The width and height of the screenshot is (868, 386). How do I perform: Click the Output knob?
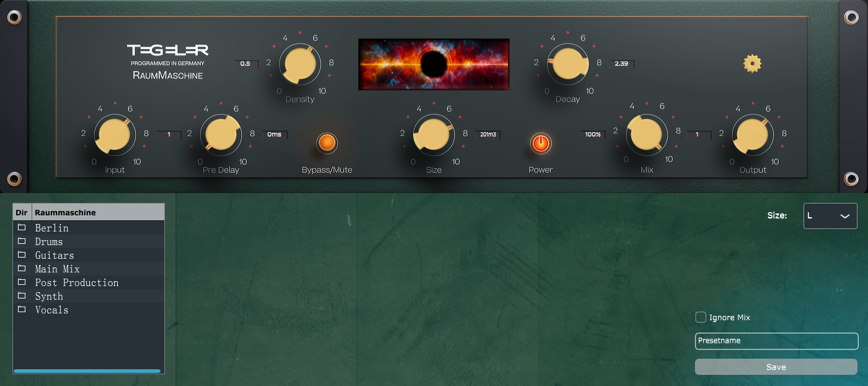click(753, 135)
